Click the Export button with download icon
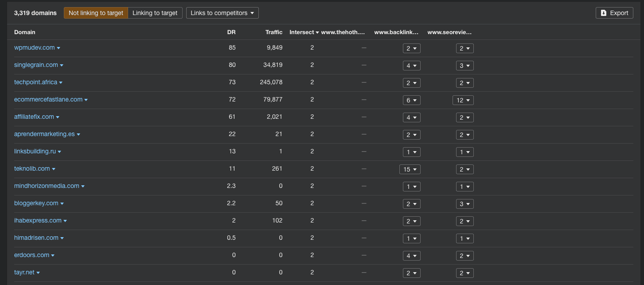644x285 pixels. tap(614, 13)
